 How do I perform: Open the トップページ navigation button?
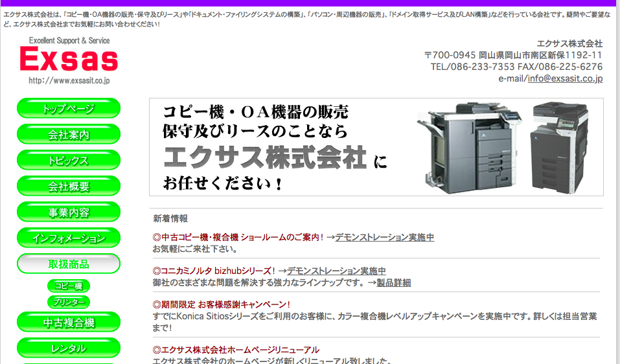click(x=69, y=109)
